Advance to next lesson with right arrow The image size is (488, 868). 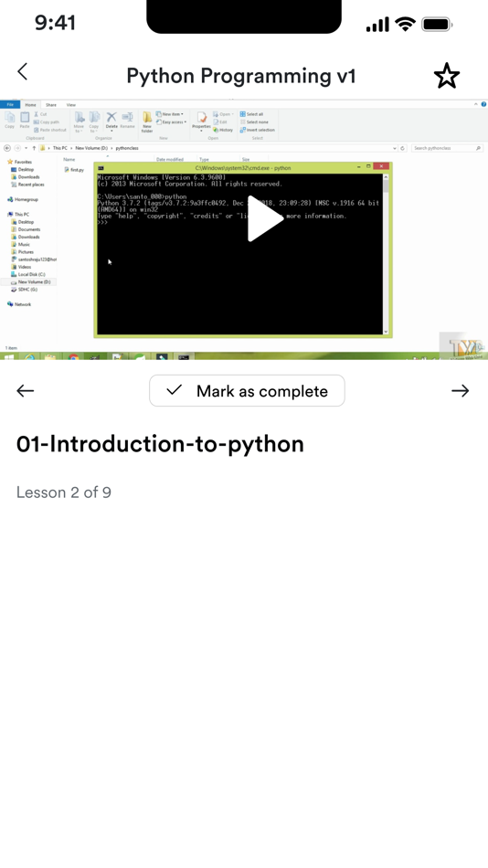pyautogui.click(x=460, y=391)
